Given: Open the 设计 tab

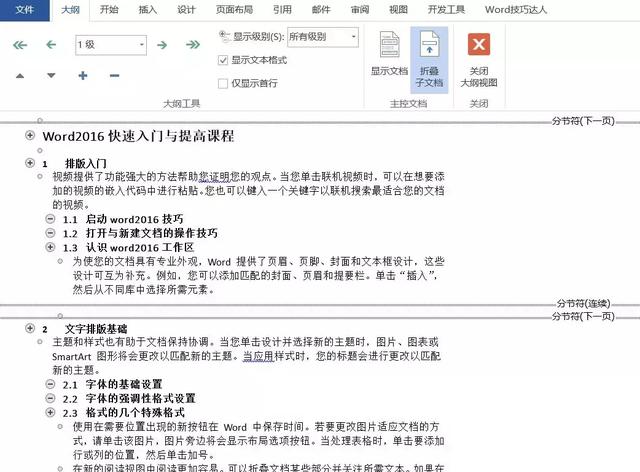Looking at the screenshot, I should tap(187, 10).
